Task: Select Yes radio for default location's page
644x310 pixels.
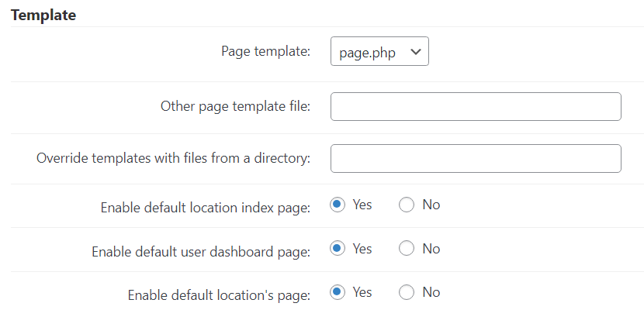Action: [338, 292]
